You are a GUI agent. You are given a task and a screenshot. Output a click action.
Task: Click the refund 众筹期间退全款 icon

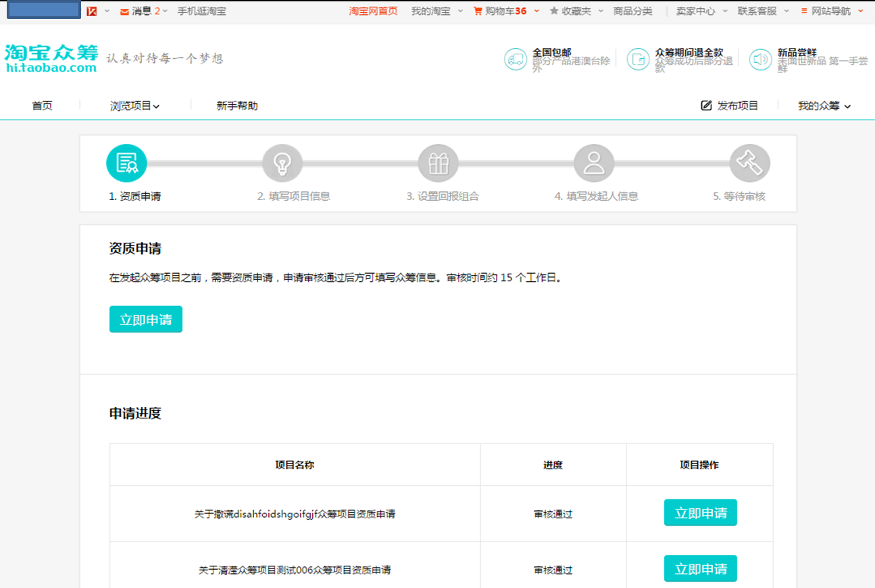[x=638, y=59]
